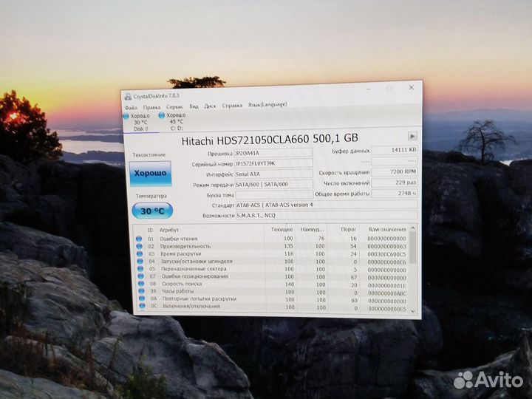Click status icon for attribute 01 Ошибки чтения
The image size is (532, 399).
point(139,239)
